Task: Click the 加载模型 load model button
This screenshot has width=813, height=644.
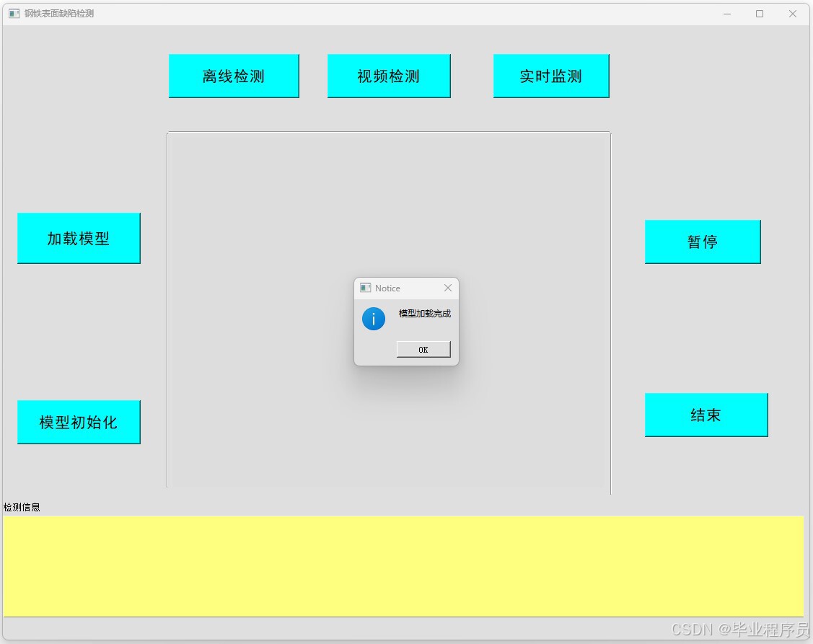Action: [79, 239]
